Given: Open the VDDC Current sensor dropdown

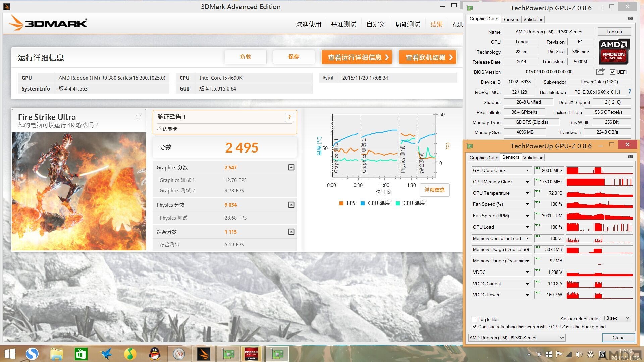Looking at the screenshot, I should 527,284.
